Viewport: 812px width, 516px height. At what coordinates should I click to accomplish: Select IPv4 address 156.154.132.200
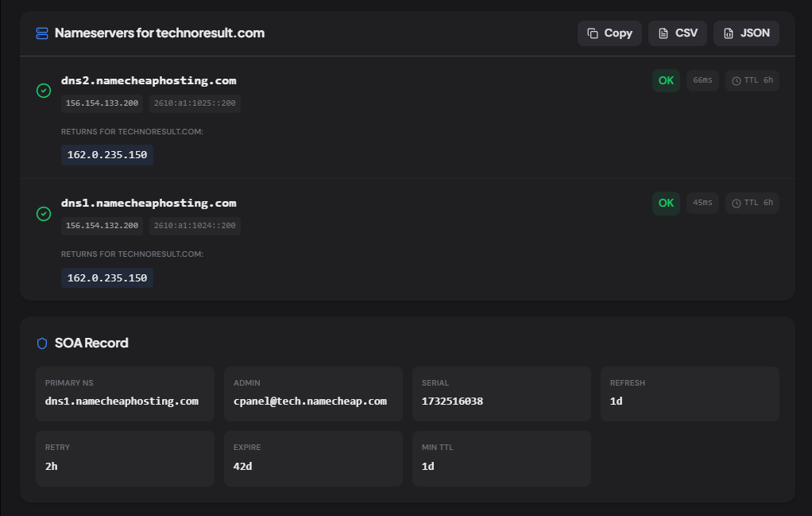[102, 225]
